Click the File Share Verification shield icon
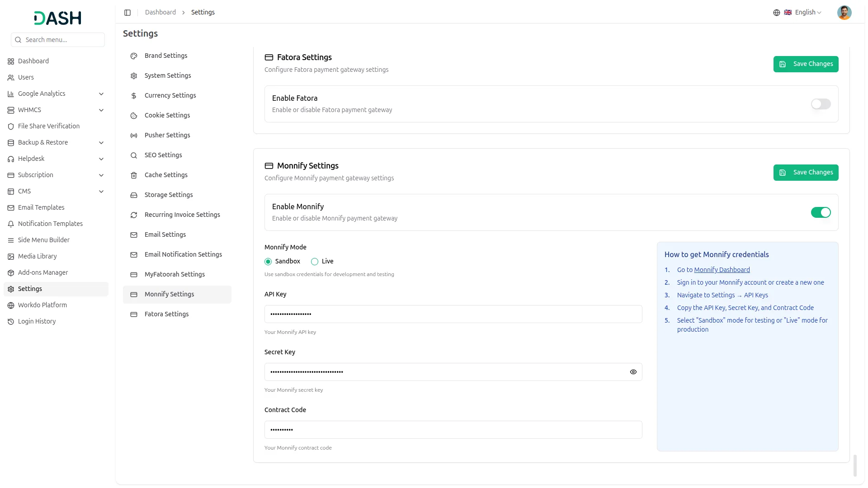 (x=11, y=127)
